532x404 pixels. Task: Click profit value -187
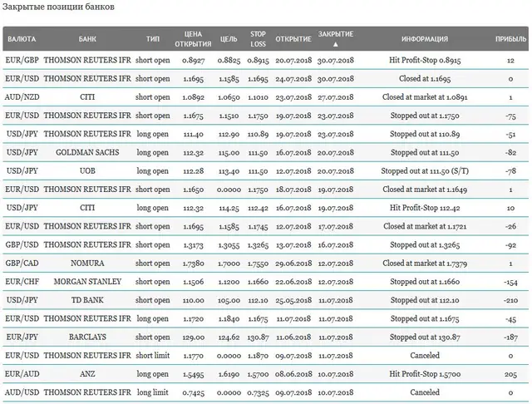510,337
